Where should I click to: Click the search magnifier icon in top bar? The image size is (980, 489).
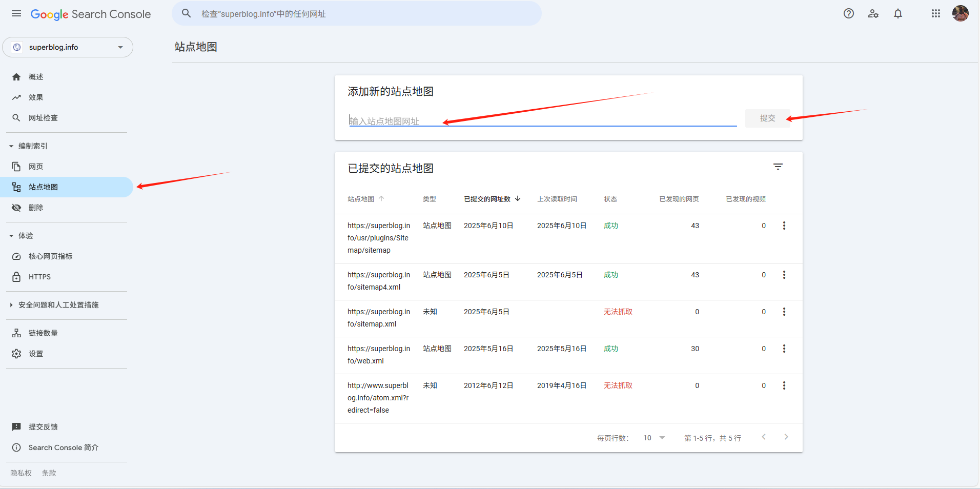point(187,13)
